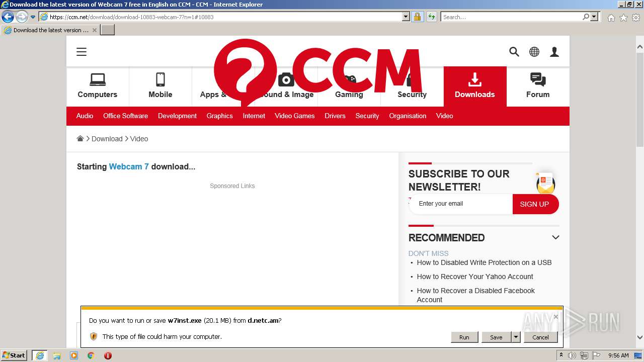Select Internet category

point(254,116)
